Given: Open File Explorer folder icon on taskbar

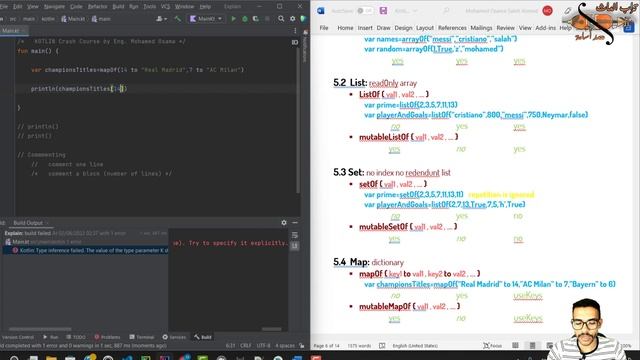Looking at the screenshot, I should click(51, 358).
